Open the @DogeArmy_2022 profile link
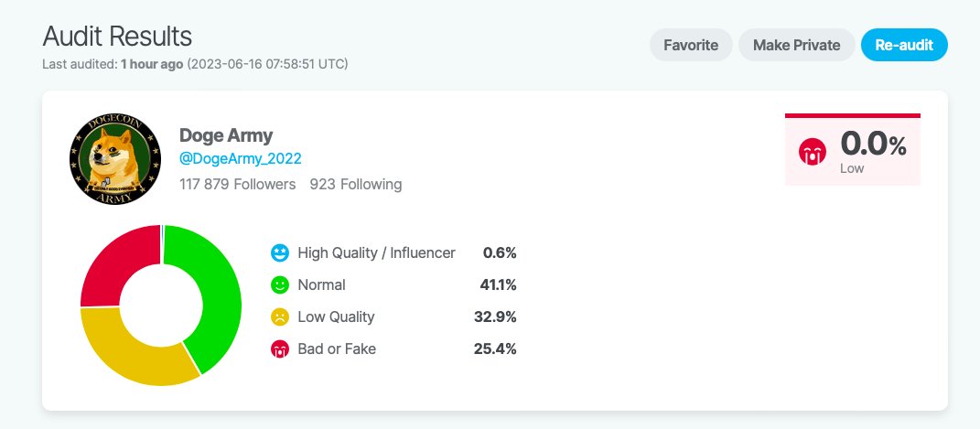The image size is (980, 429). point(241,158)
